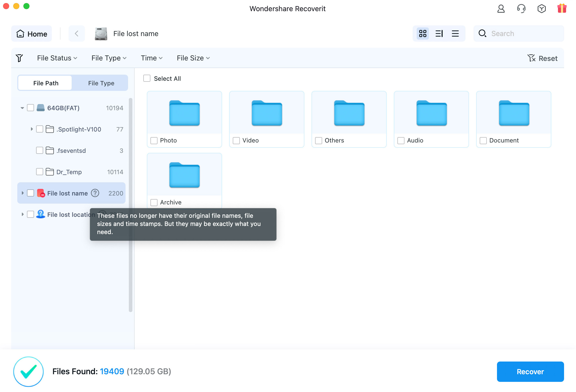The width and height of the screenshot is (576, 392).
Task: Click the .Spotlight-V100 folder icon
Action: coord(50,129)
